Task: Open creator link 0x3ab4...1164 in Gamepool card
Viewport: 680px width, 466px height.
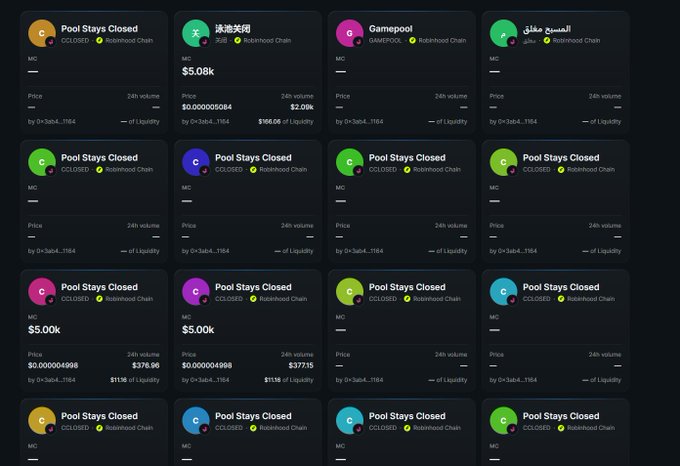Action: click(360, 122)
